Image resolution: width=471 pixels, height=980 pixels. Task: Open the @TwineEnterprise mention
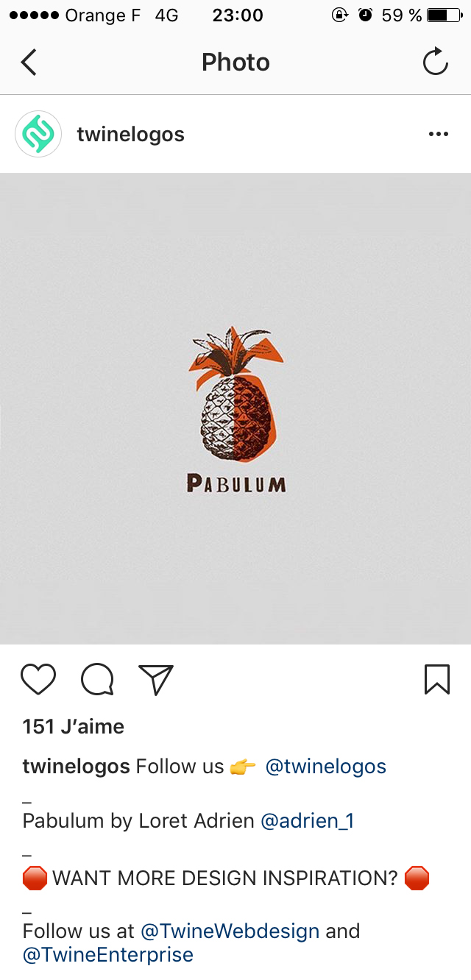pos(108,956)
